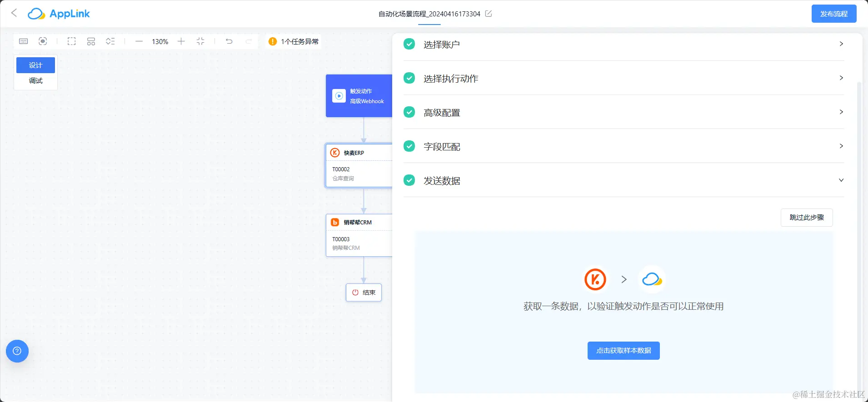This screenshot has width=868, height=402.
Task: Expand the 字段匹配 section chevron
Action: pyautogui.click(x=841, y=146)
